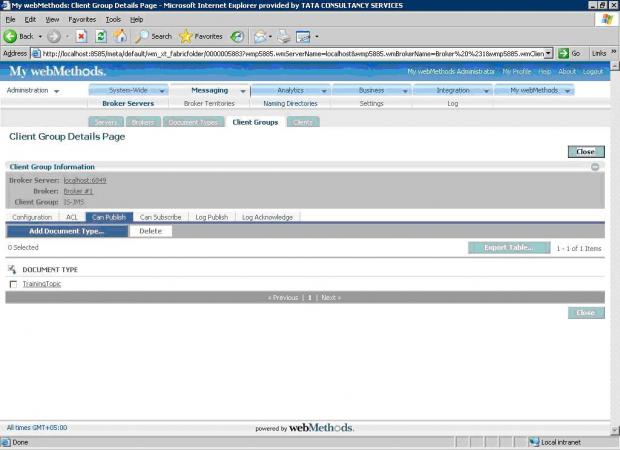This screenshot has width=620, height=450.
Task: Expand the Links toolbar chevron
Action: tap(613, 52)
